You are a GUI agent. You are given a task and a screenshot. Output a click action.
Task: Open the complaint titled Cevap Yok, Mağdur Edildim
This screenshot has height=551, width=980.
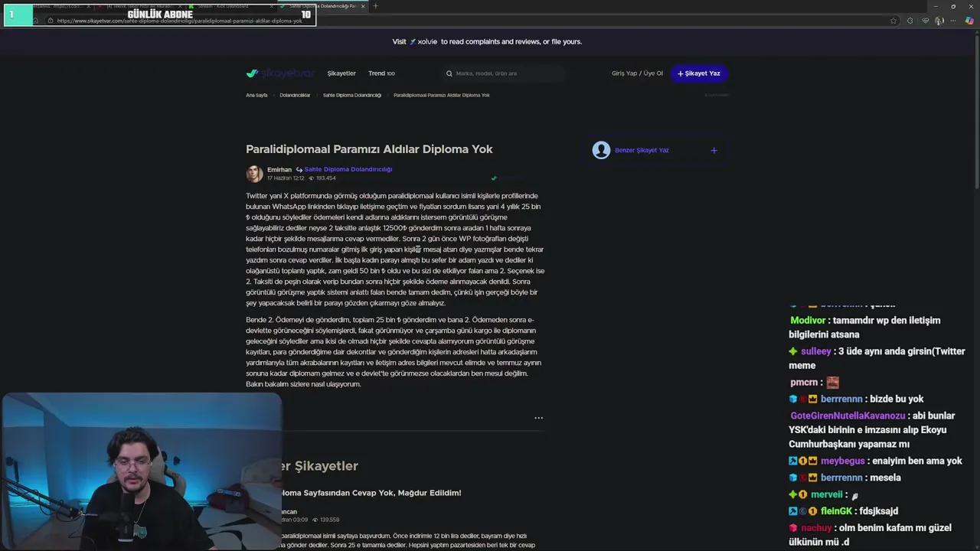coord(371,493)
